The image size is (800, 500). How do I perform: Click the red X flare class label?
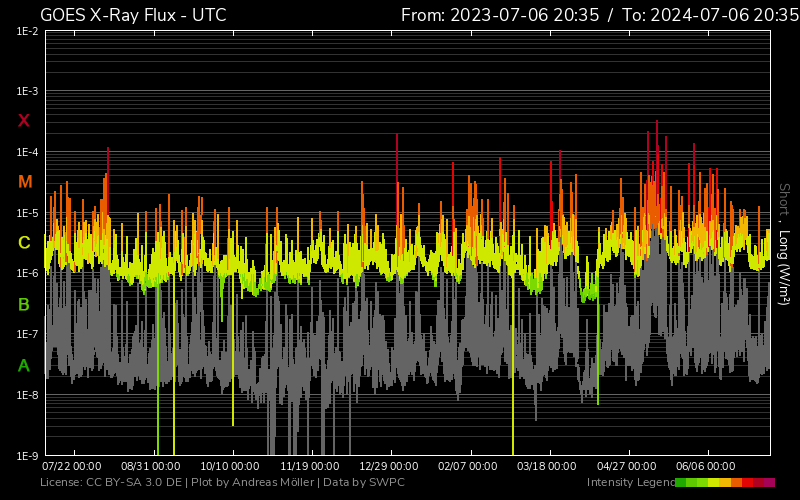[24, 121]
